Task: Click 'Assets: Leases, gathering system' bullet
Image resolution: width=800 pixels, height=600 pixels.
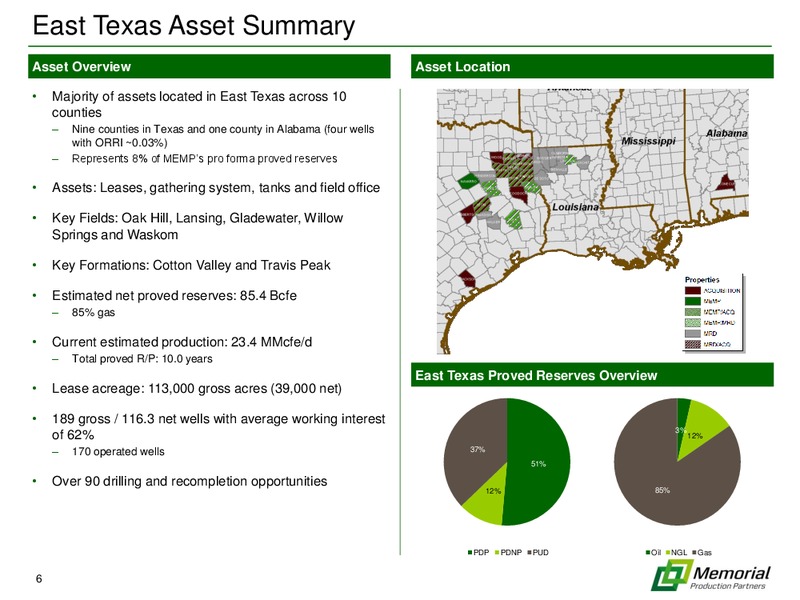Action: (x=216, y=188)
